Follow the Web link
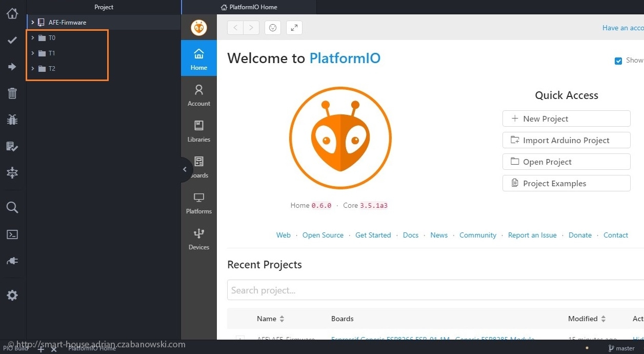Image resolution: width=644 pixels, height=354 pixels. coord(284,235)
